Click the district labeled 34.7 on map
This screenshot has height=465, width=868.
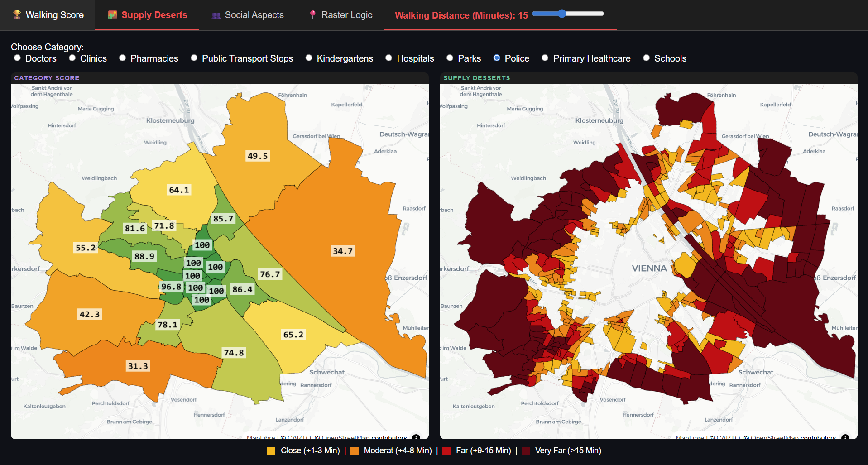pos(343,251)
